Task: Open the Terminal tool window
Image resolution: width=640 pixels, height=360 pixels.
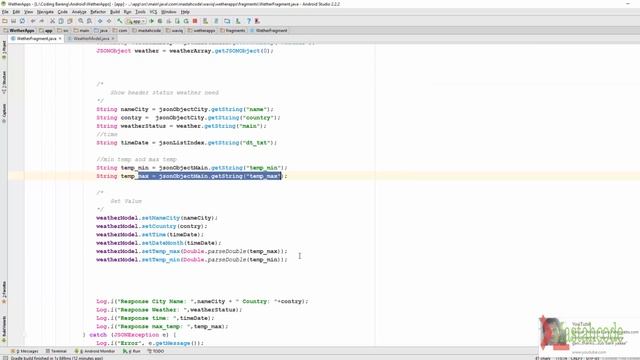Action: [56, 351]
